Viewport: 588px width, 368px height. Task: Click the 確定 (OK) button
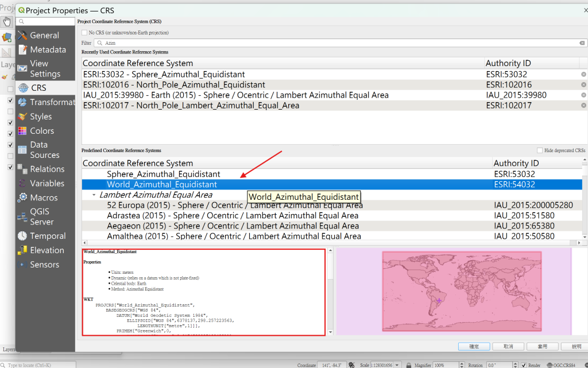[x=474, y=346]
